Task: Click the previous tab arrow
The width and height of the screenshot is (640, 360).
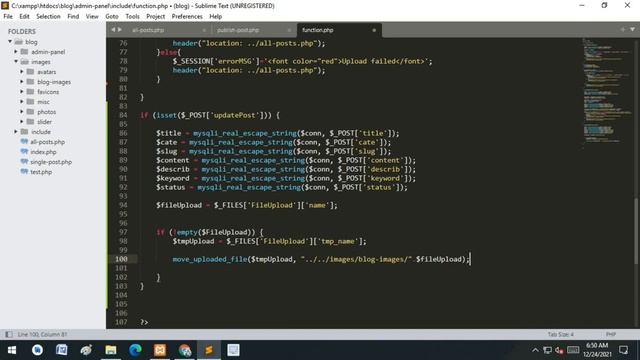Action: click(x=113, y=30)
